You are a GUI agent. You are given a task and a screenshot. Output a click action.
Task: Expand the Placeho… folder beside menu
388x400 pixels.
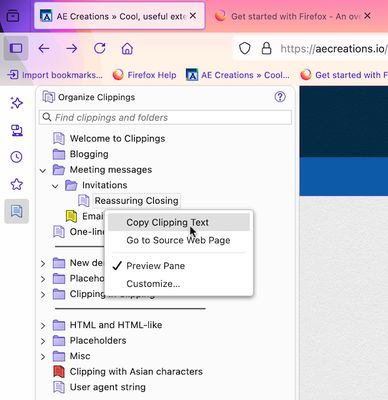point(43,279)
